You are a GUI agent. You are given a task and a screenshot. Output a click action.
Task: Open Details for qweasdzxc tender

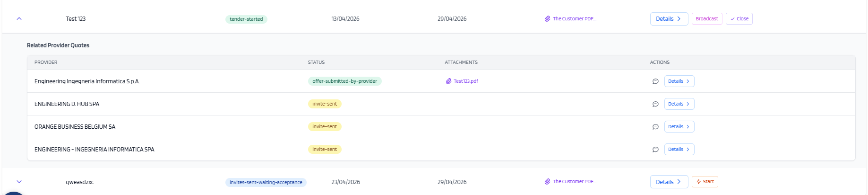click(669, 182)
